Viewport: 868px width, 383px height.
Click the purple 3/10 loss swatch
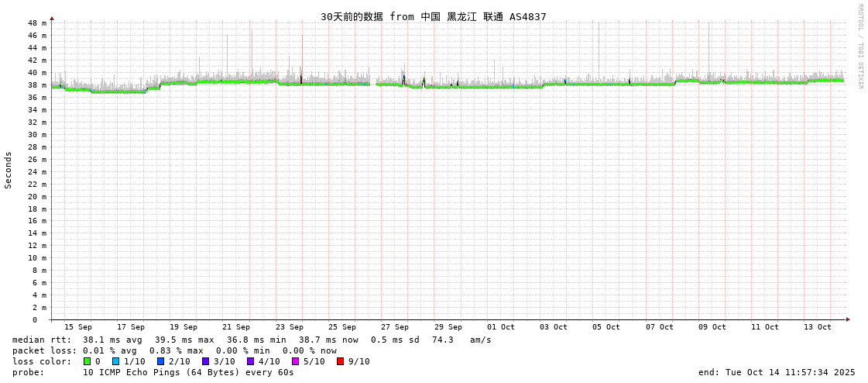[205, 361]
